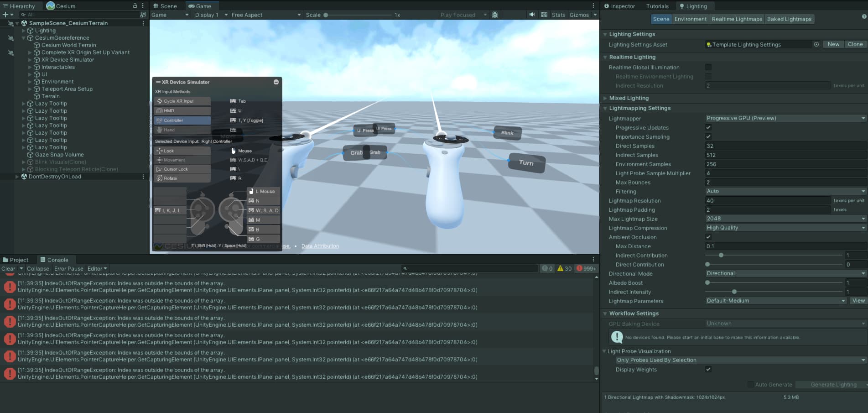
Task: Click the Clone lighting settings button
Action: (855, 44)
